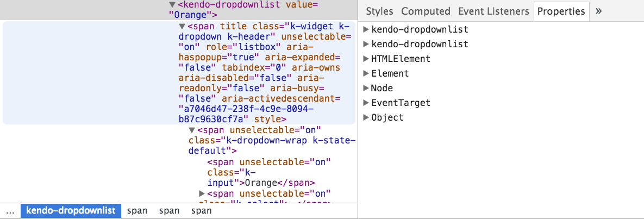Click kendo-dropdownlist in the breadcrumb bar
This screenshot has width=644, height=219.
click(x=71, y=211)
